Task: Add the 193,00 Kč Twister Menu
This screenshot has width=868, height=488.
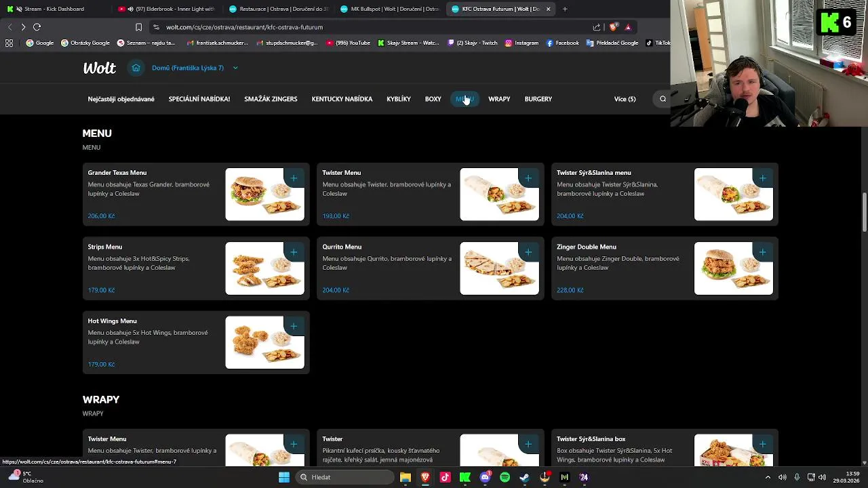Action: point(528,178)
